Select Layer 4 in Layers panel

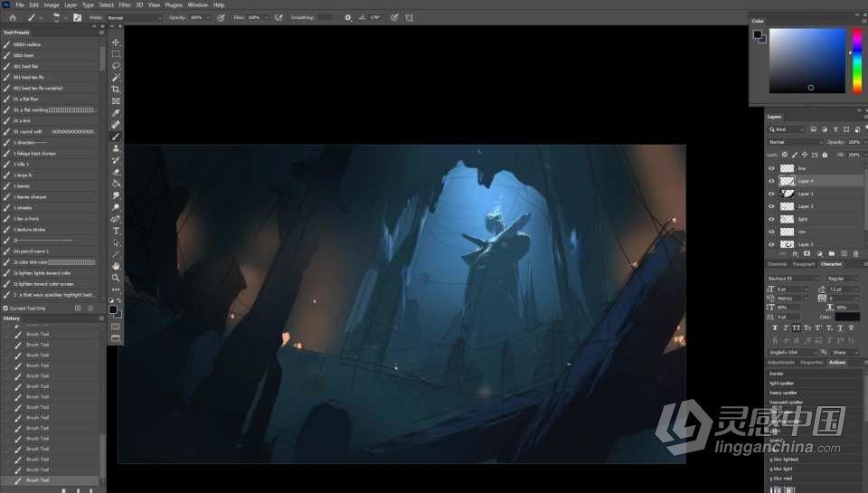[816, 181]
